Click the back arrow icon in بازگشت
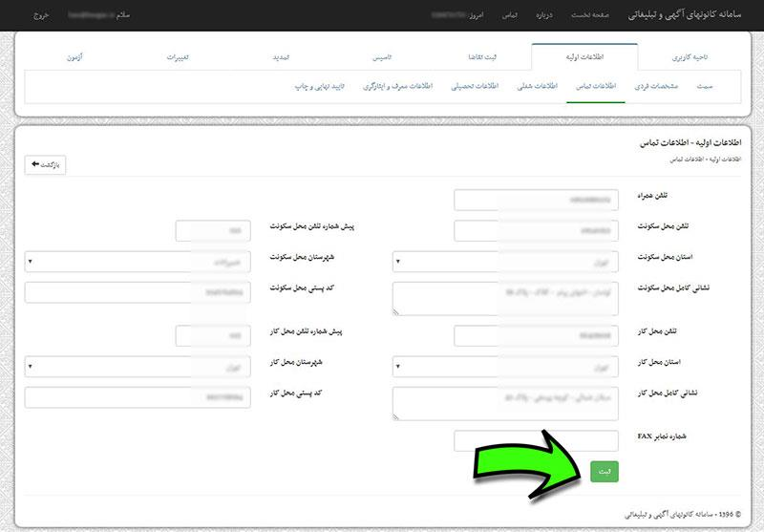Image resolution: width=764 pixels, height=532 pixels. pyautogui.click(x=35, y=164)
